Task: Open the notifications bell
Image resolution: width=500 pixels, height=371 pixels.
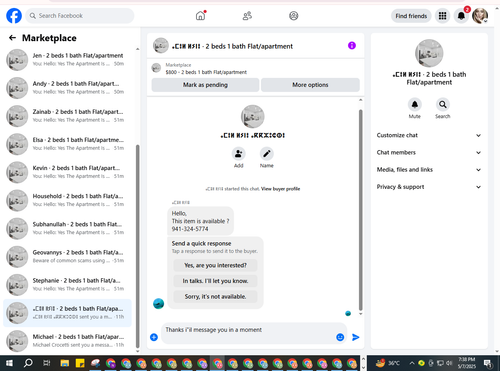Action: pos(461,16)
